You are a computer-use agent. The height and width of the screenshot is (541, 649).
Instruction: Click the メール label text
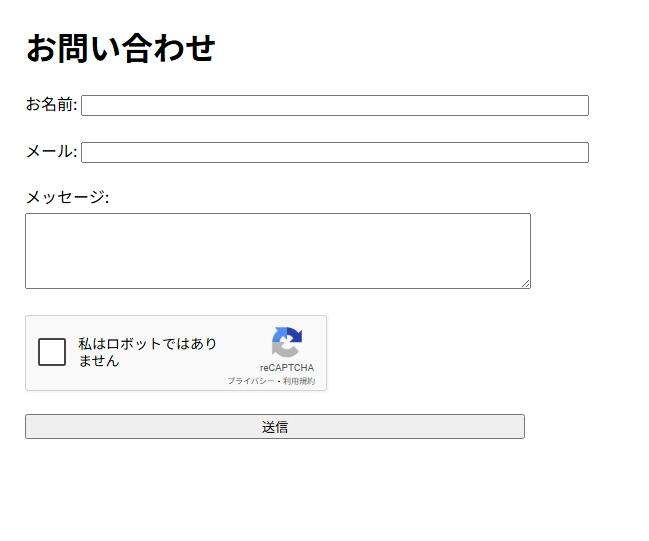pyautogui.click(x=51, y=151)
